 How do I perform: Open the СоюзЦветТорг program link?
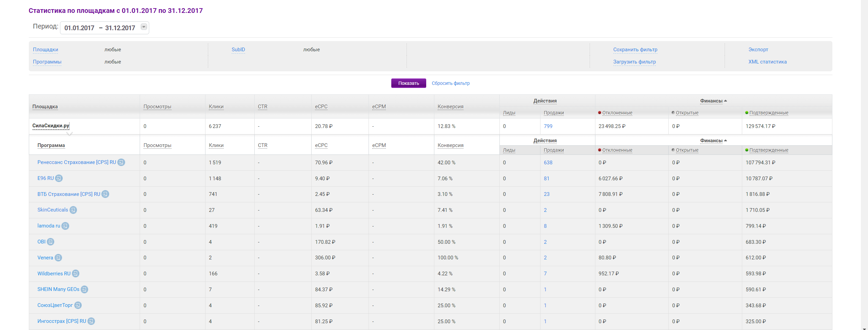pos(55,305)
